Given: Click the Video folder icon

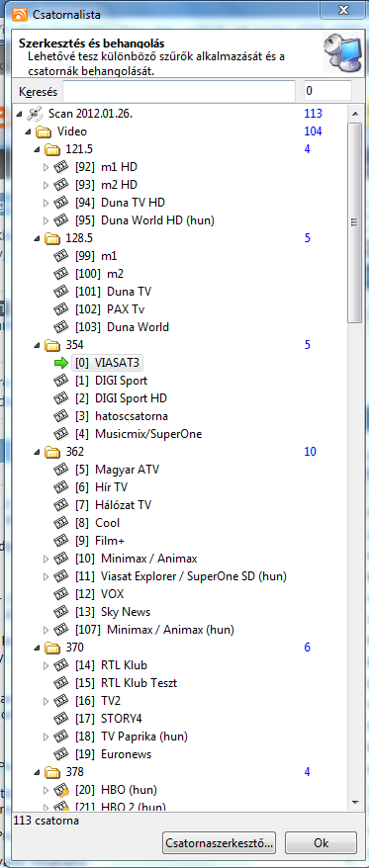Looking at the screenshot, I should pos(44,131).
